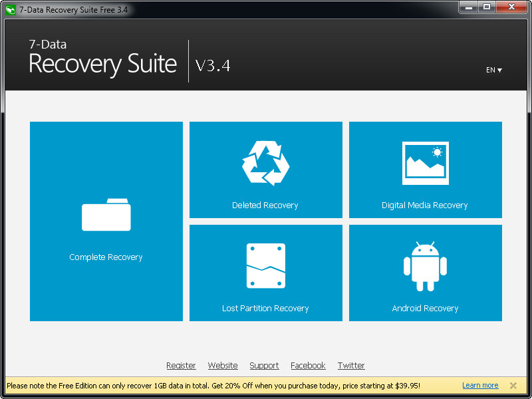Click Learn more about pricing offer

pos(480,385)
